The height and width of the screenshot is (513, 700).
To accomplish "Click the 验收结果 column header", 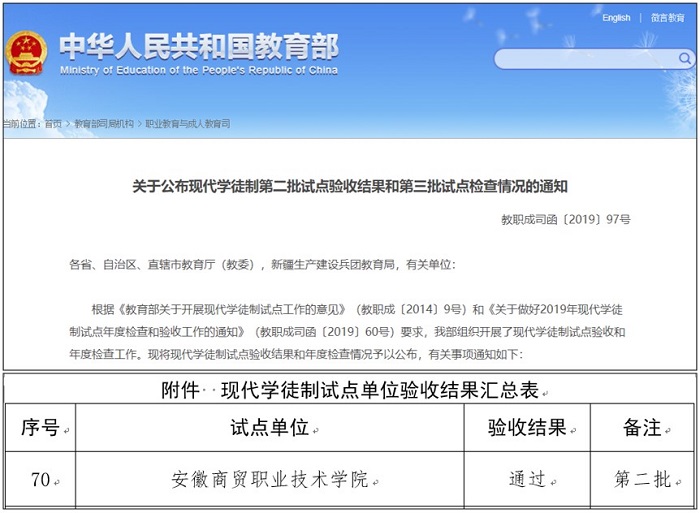I will tap(527, 427).
